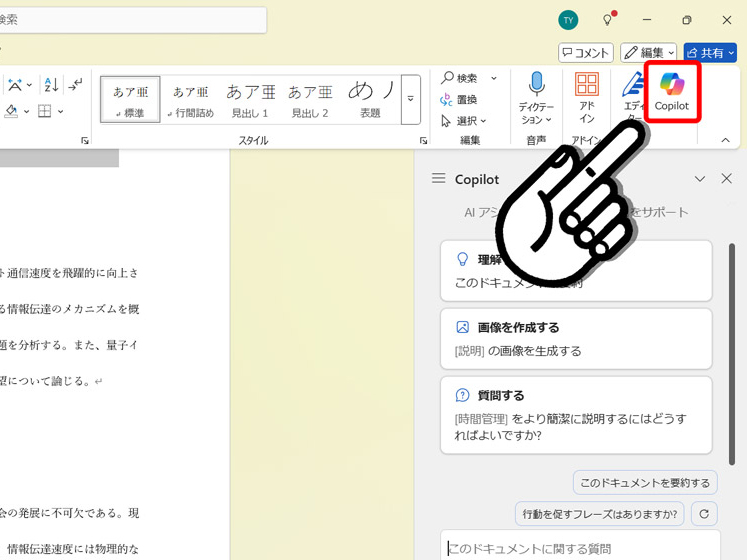Close the Copilot side pane
Viewport: 747px width, 560px height.
click(727, 178)
